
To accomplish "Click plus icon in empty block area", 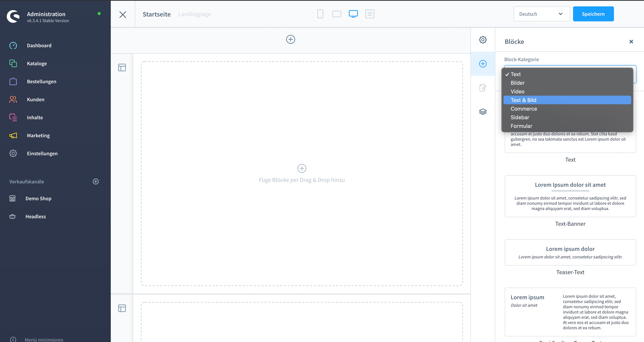I will [x=302, y=168].
